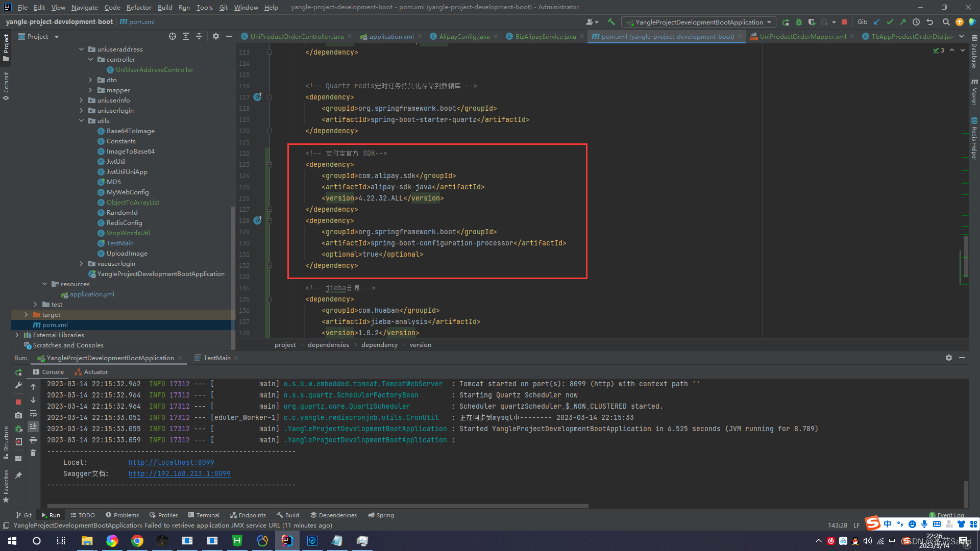Expand all in the Project tool window

click(186, 36)
